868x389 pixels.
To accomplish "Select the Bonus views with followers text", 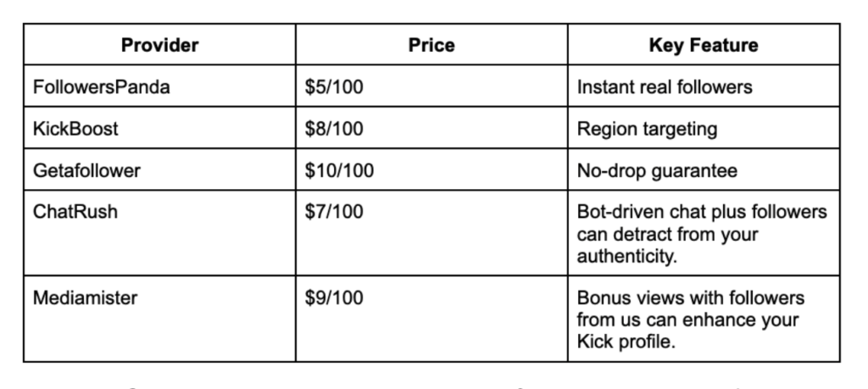I will [690, 297].
